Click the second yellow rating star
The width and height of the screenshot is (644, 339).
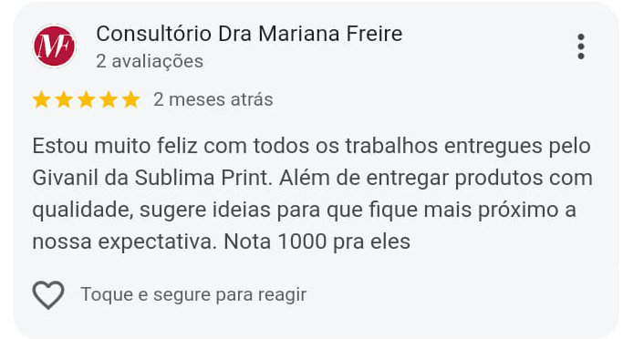(64, 99)
